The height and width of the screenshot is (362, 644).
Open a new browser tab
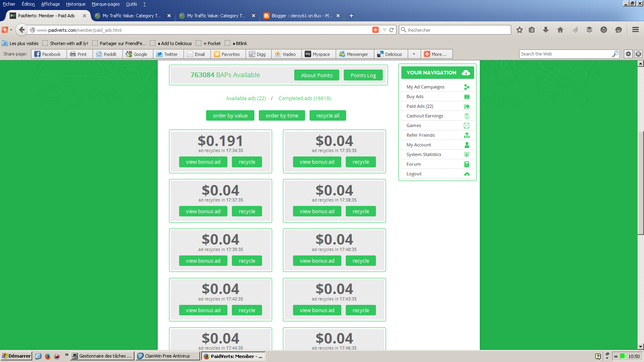coord(351,16)
